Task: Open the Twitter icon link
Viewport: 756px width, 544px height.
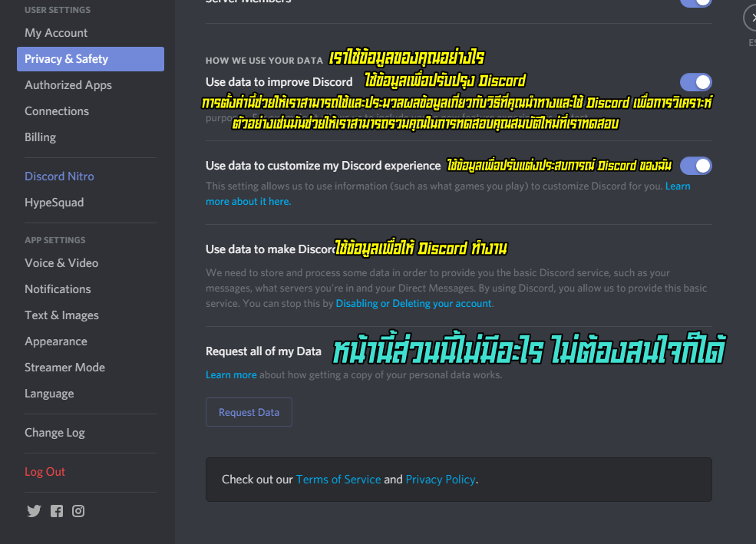Action: [x=34, y=511]
